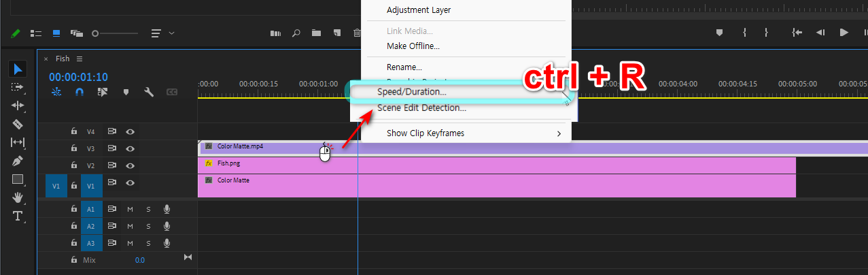Select Scene Edit Detection menu item
868x275 pixels.
point(421,108)
